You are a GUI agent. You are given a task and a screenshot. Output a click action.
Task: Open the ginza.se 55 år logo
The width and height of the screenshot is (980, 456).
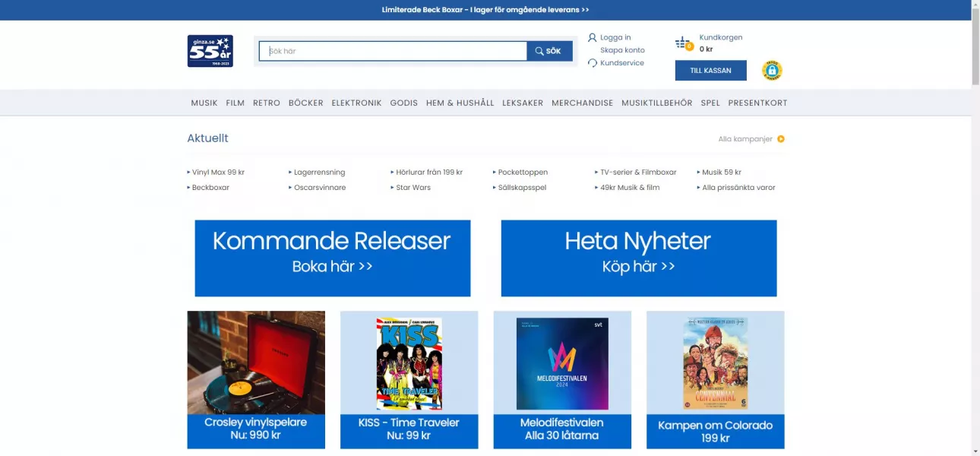pos(210,51)
